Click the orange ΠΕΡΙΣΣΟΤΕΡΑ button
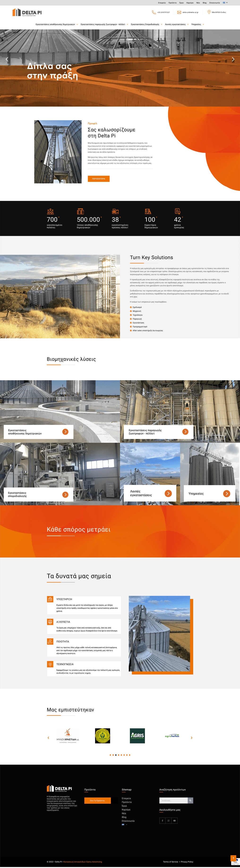240x868 pixels. point(99,179)
